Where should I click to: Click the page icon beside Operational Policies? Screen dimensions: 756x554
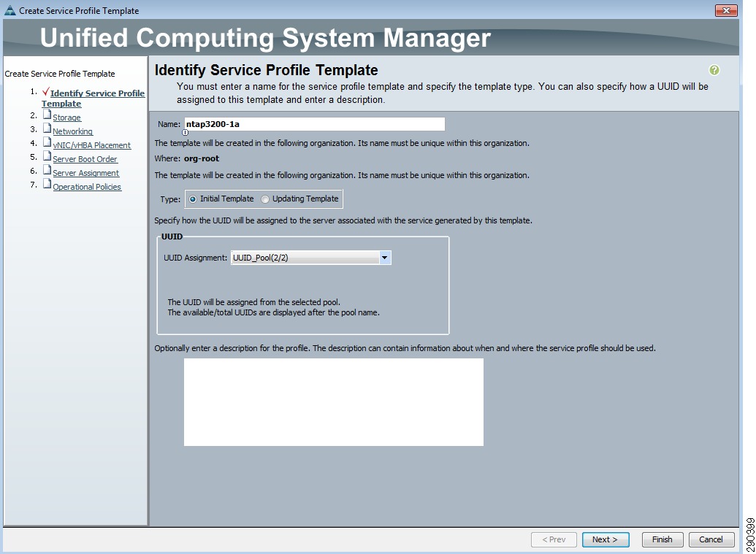47,184
